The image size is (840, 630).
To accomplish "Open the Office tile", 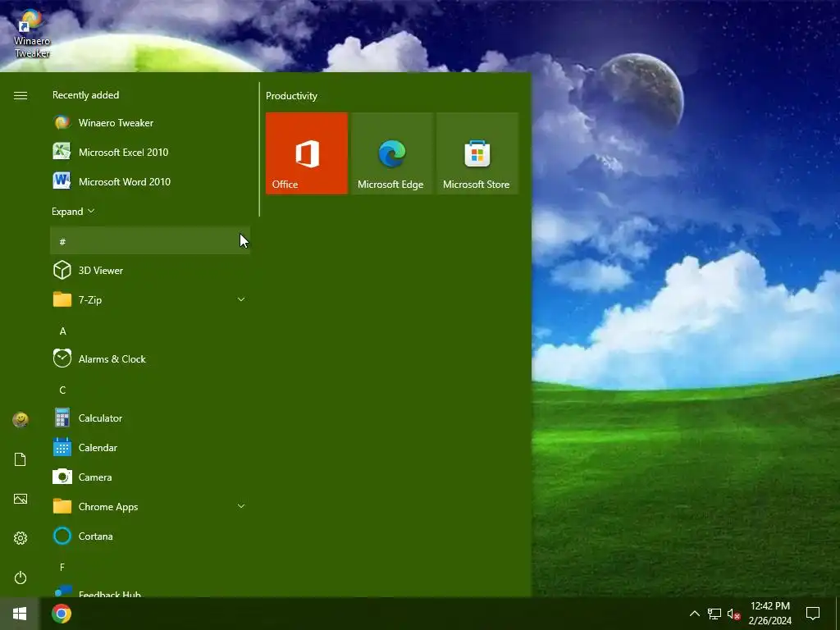I will [307, 153].
